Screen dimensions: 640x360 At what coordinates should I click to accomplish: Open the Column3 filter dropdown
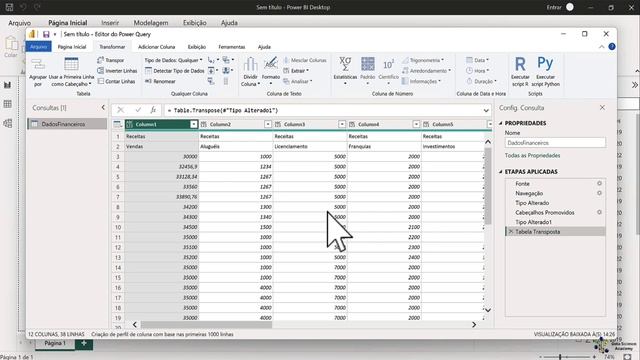tap(342, 124)
